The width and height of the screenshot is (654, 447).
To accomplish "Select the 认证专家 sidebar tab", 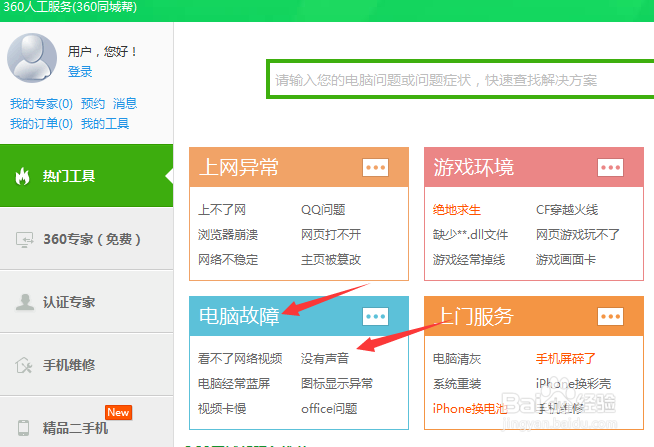I will coord(86,301).
